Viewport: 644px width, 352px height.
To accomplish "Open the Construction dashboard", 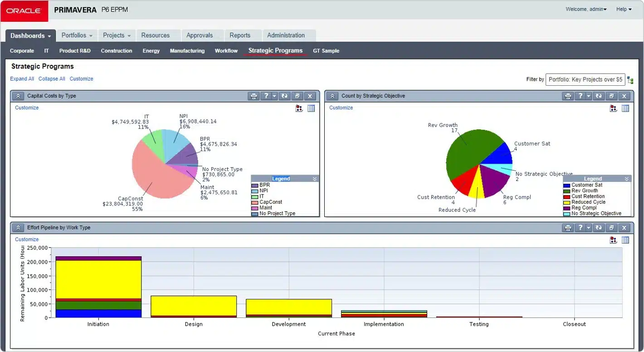I will (x=117, y=51).
